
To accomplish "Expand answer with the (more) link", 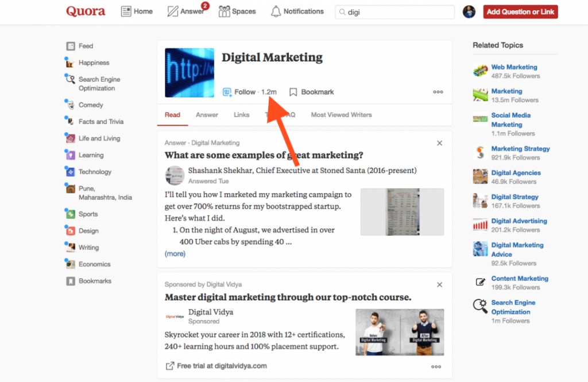I will [175, 254].
